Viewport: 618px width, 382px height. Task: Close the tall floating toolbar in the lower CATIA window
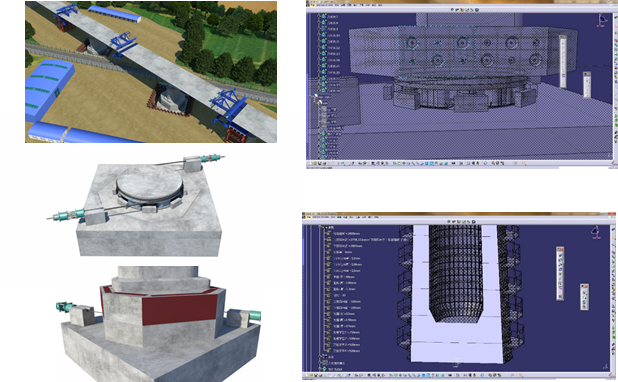coord(562,249)
